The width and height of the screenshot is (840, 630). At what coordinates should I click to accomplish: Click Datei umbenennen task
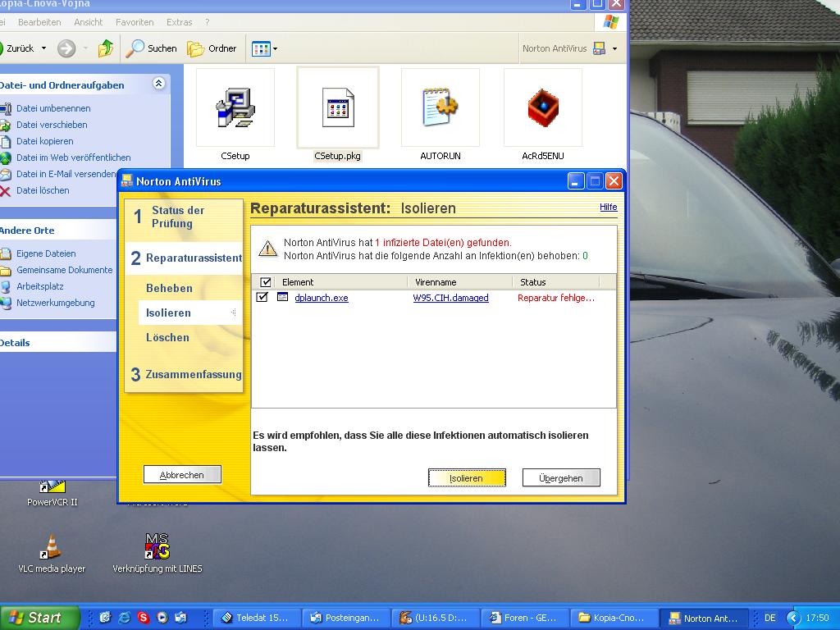pos(53,108)
